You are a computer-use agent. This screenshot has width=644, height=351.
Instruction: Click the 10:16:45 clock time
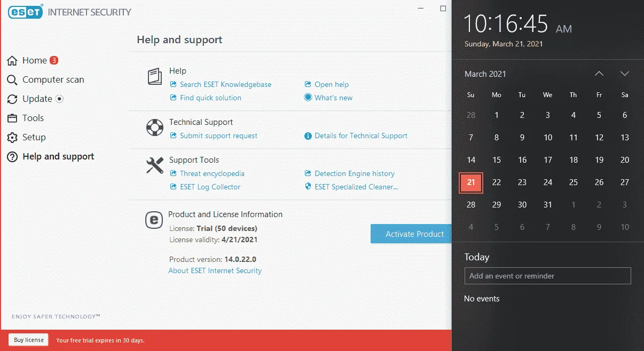tap(506, 24)
